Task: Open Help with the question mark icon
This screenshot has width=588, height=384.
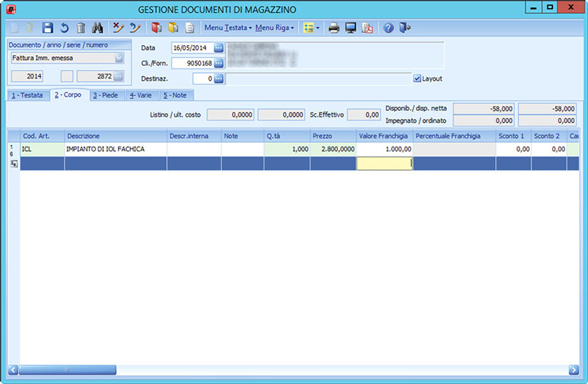Action: point(389,28)
